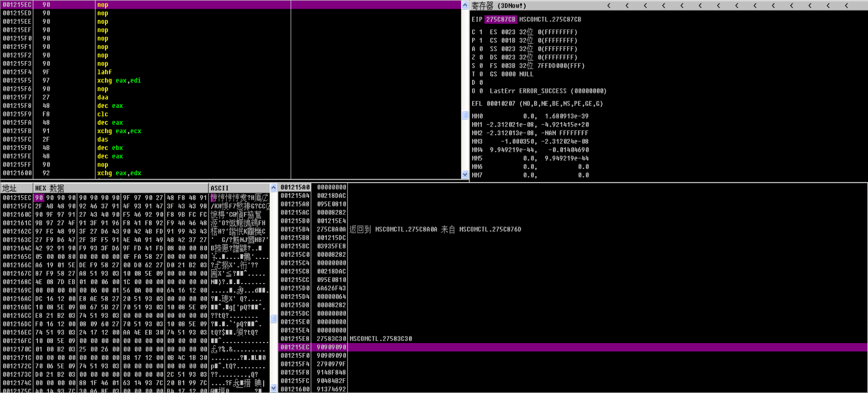The width and height of the screenshot is (868, 393).
Task: Select the MM7 register row
Action: pos(530,175)
